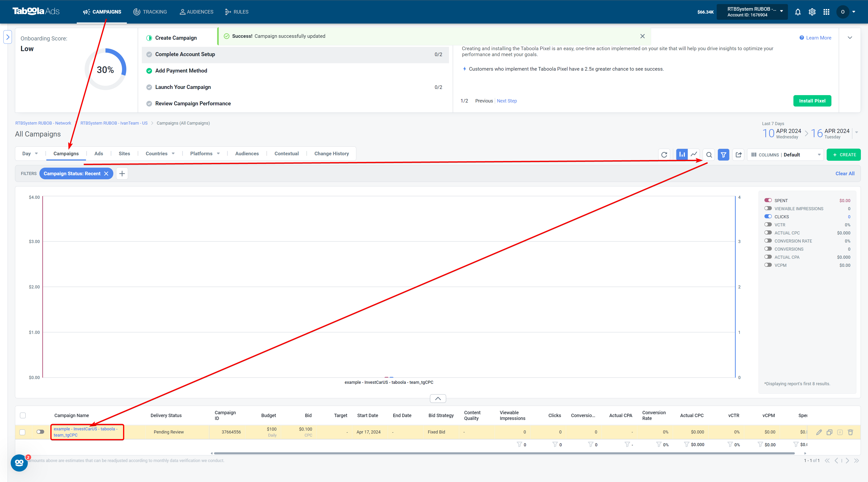The height and width of the screenshot is (482, 868).
Task: Open the Columns Default dropdown
Action: pyautogui.click(x=785, y=155)
